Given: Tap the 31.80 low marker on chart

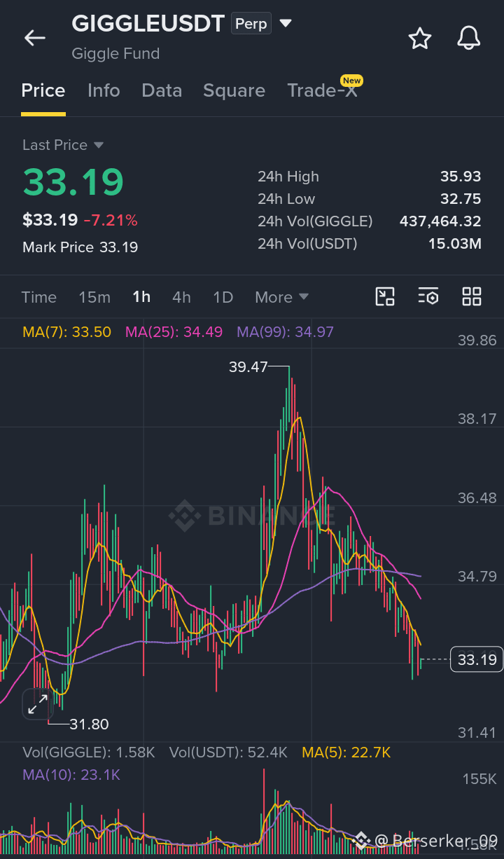Looking at the screenshot, I should pos(89,724).
